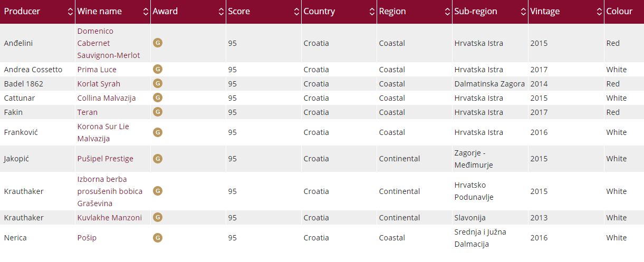Follow the Kuvlakhe Manzoni link
Image resolution: width=644 pixels, height=262 pixels.
point(109,218)
